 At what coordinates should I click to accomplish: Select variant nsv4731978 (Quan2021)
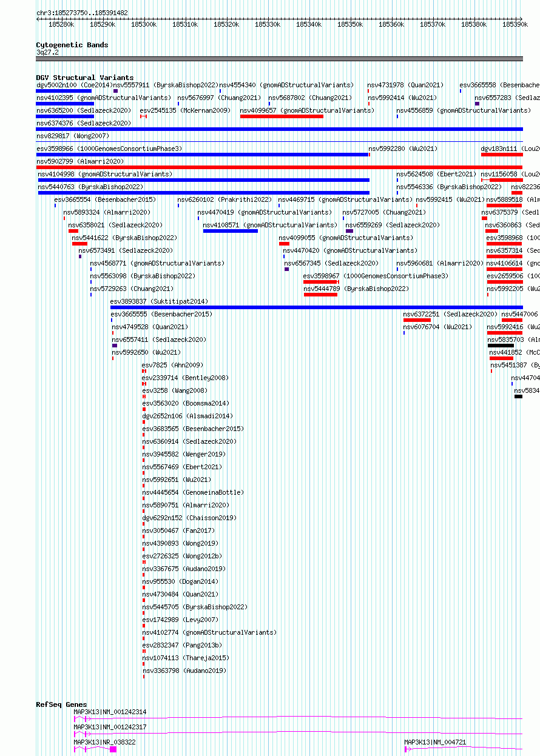[405, 85]
